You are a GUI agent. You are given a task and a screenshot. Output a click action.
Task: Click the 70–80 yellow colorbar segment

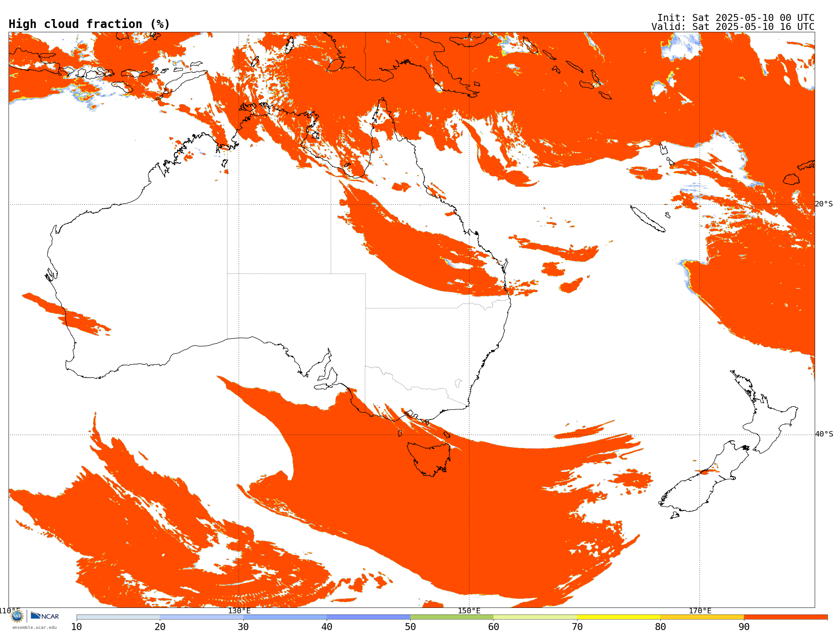(619, 617)
